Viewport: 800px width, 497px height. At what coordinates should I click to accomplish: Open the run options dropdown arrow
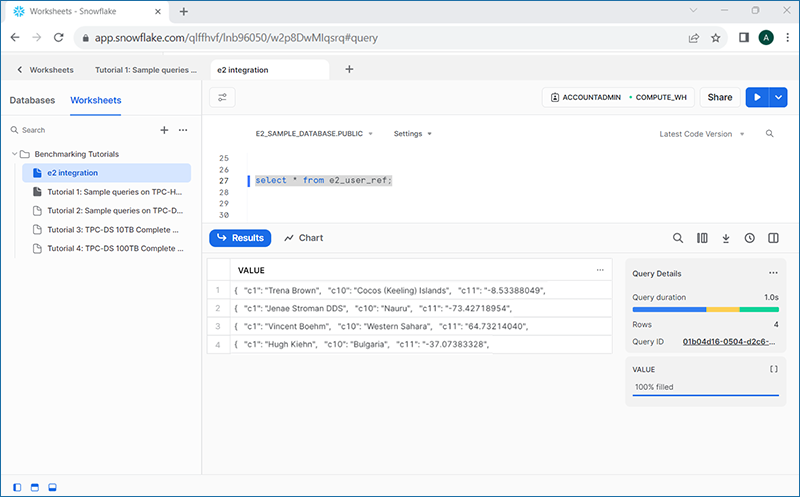(x=779, y=97)
